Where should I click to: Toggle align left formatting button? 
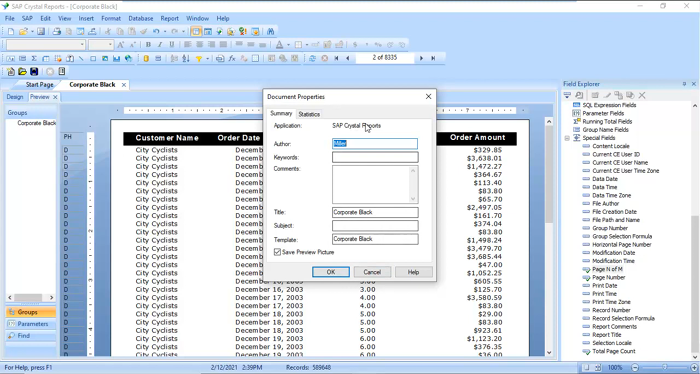[188, 45]
